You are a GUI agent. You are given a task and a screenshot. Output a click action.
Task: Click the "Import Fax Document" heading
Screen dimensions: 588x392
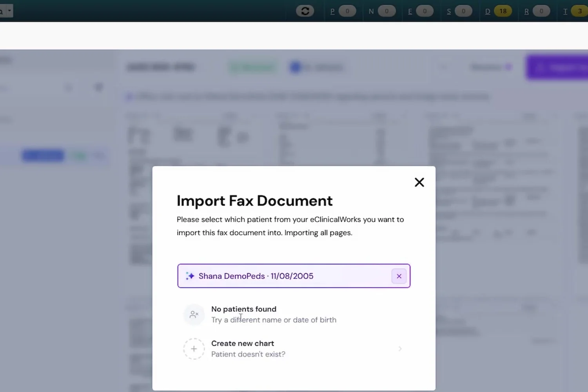pos(254,201)
